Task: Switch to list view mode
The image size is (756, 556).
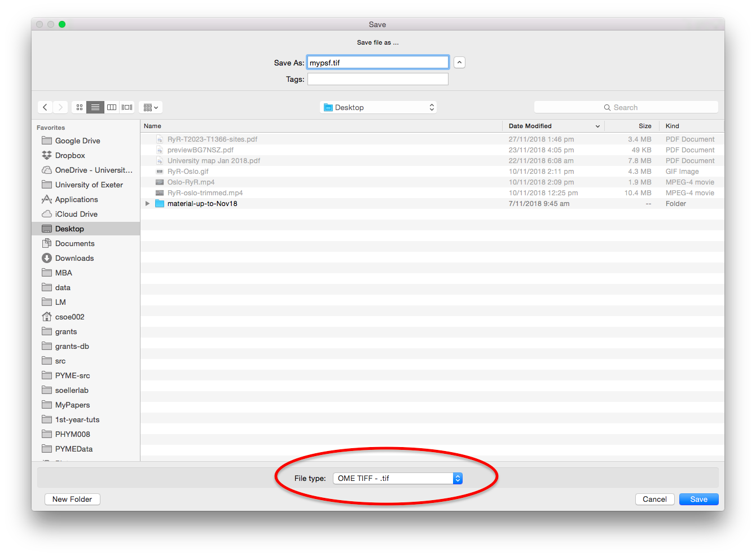Action: (x=95, y=107)
